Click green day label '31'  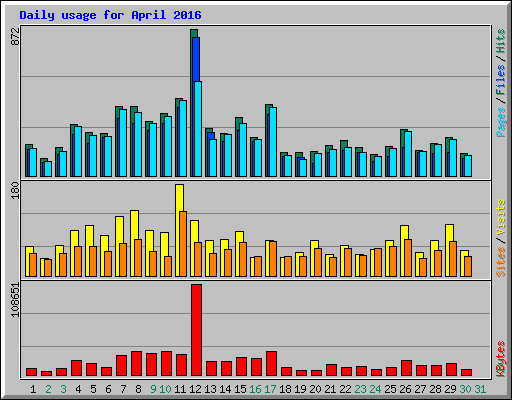tap(480, 389)
